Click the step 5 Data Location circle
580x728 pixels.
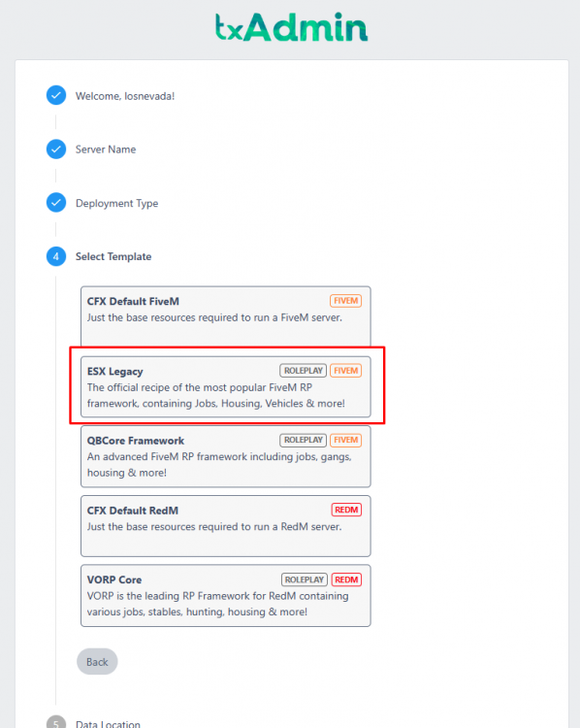coord(56,722)
